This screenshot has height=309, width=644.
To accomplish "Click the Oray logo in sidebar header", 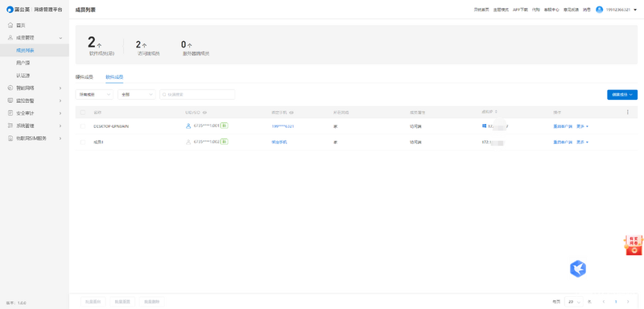I will pyautogui.click(x=10, y=10).
